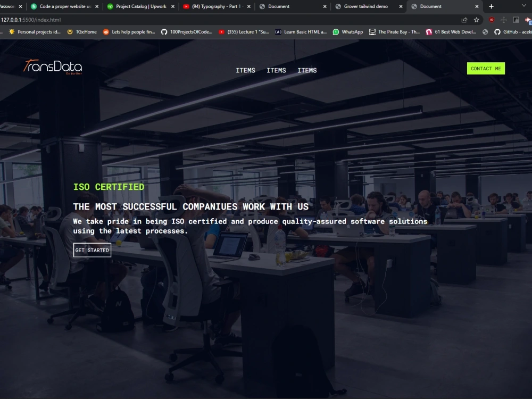The image size is (532, 399).
Task: Close the partially visible Password tab
Action: point(20,6)
